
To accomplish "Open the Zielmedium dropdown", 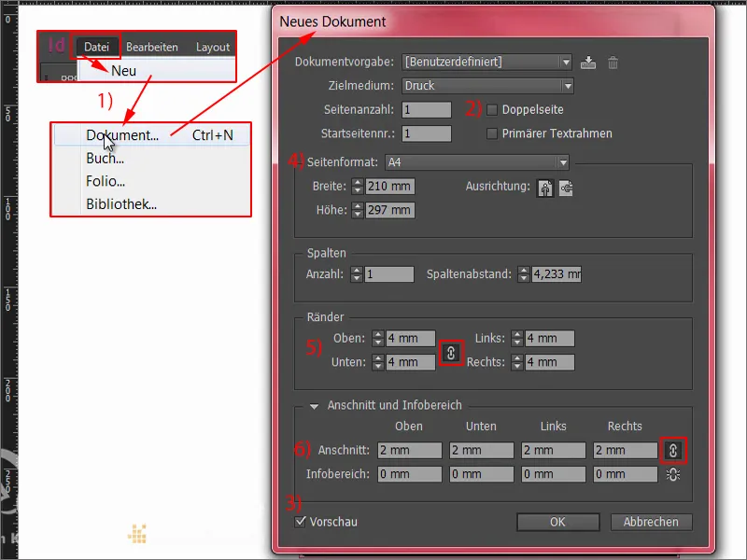I will 487,86.
